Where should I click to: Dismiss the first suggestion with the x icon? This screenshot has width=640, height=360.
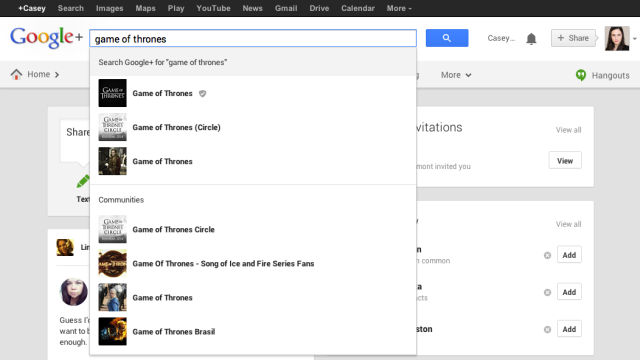[547, 256]
